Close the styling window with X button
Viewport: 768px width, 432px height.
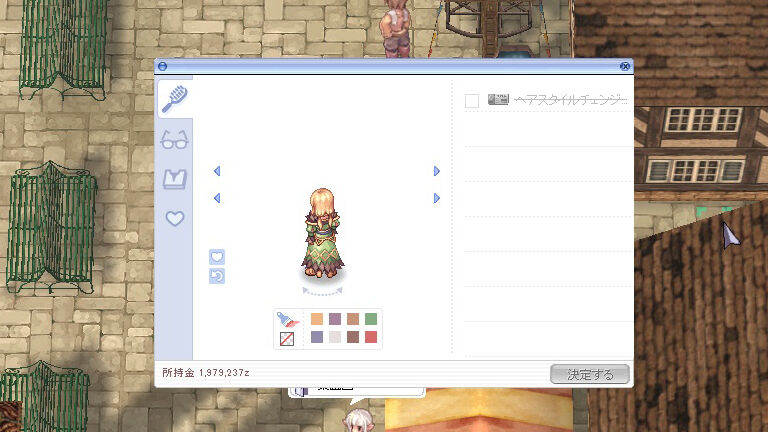tap(624, 66)
